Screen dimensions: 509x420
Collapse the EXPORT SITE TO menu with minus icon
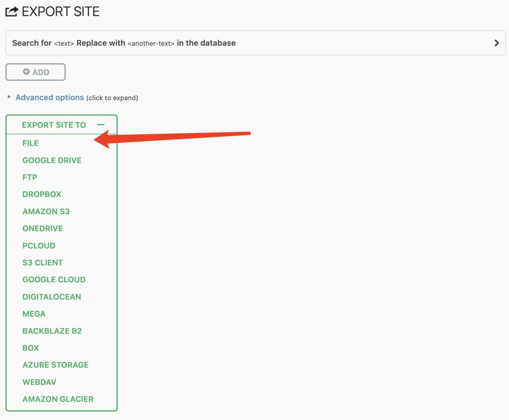(102, 125)
